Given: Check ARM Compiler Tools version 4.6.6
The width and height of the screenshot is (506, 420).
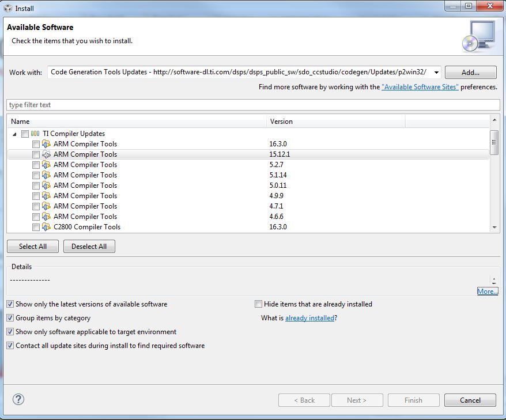Looking at the screenshot, I should 36,217.
